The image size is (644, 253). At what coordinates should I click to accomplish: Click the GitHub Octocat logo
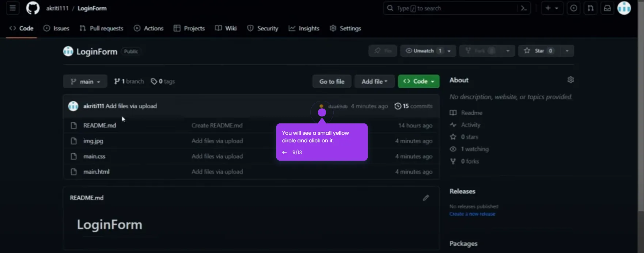point(33,8)
